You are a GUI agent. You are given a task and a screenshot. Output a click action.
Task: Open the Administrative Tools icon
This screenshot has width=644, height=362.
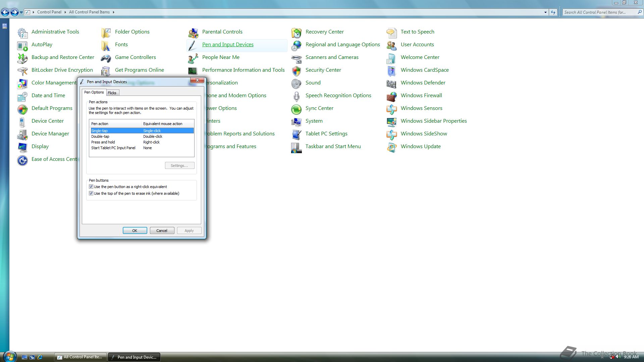coord(22,33)
